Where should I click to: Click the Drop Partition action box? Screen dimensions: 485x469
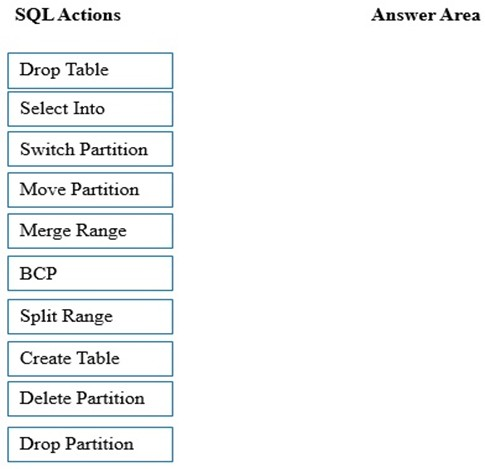pyautogui.click(x=90, y=444)
